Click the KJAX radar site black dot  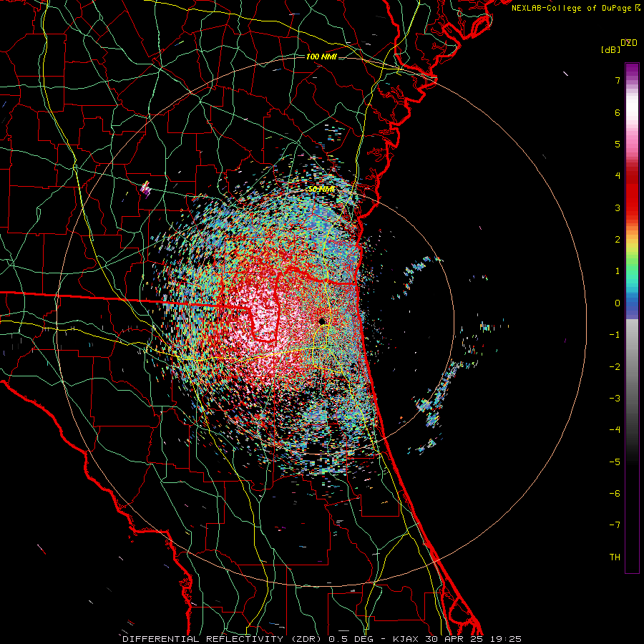[322, 321]
